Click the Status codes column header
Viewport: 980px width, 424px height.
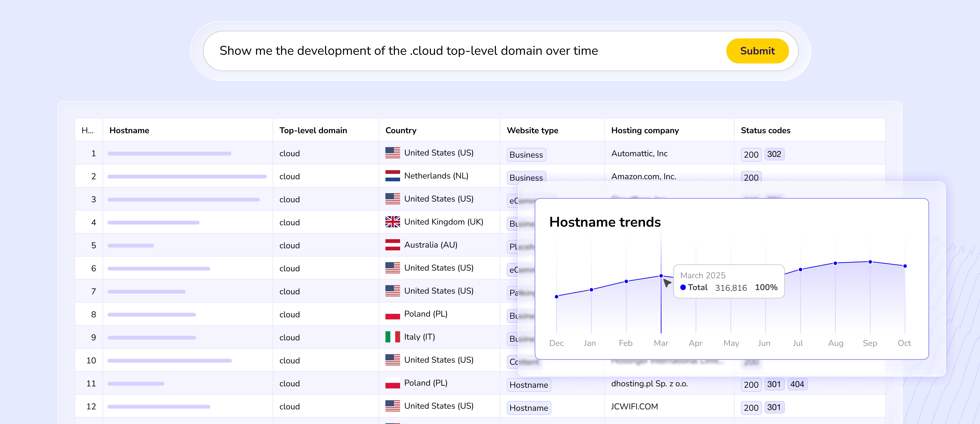click(765, 131)
